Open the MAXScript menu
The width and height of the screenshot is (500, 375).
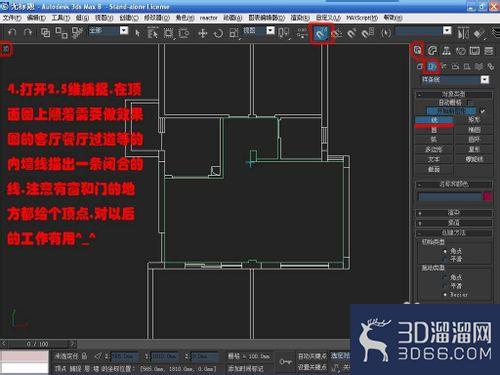[x=362, y=18]
